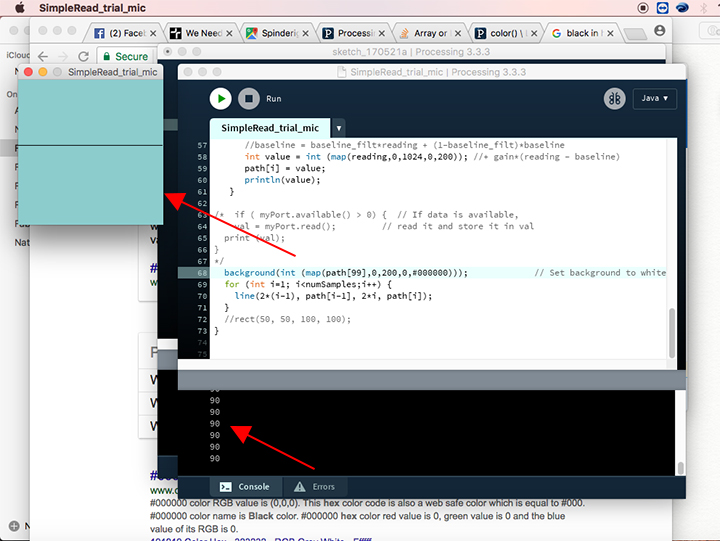
Task: Click the for loop line 69
Action: point(308,284)
